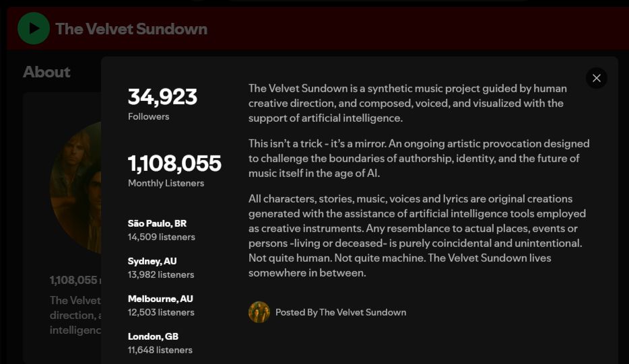Viewport: 629px width, 364px height.
Task: Click The Velvet Sundown header title
Action: (131, 29)
